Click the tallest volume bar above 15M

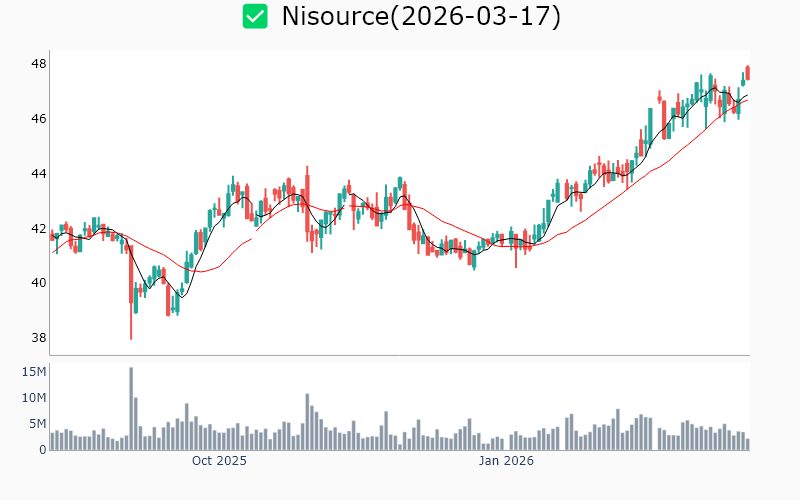[131, 408]
